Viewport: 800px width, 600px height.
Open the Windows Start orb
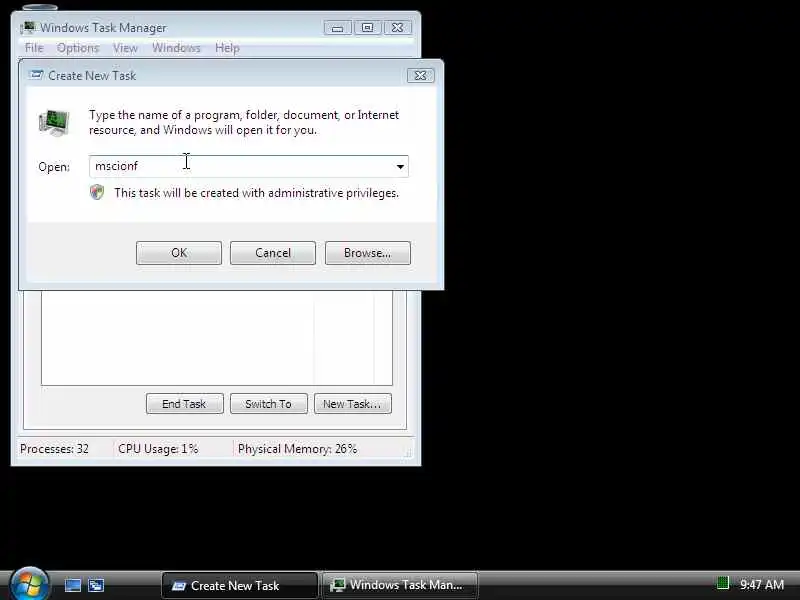click(29, 585)
